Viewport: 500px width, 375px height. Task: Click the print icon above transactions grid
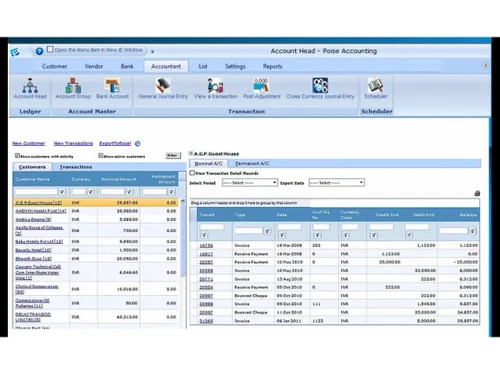[x=477, y=193]
